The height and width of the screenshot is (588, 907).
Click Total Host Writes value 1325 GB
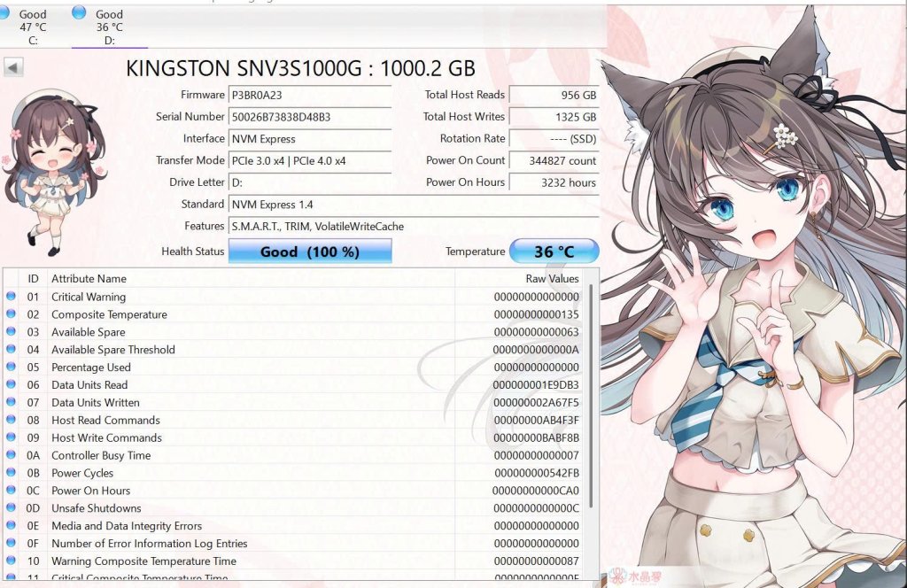(554, 117)
